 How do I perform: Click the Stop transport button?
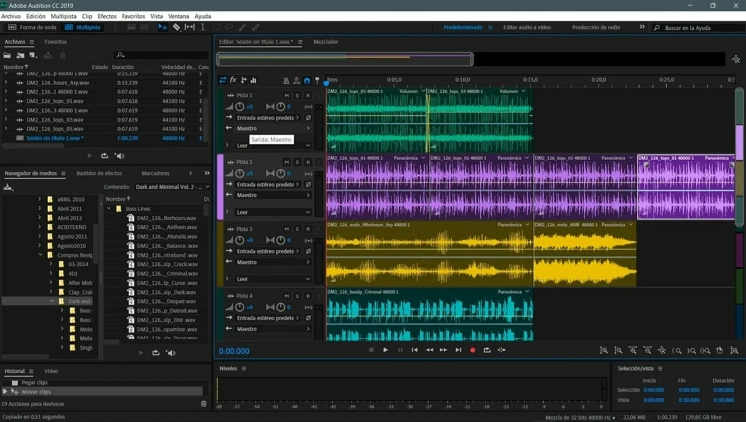point(371,350)
